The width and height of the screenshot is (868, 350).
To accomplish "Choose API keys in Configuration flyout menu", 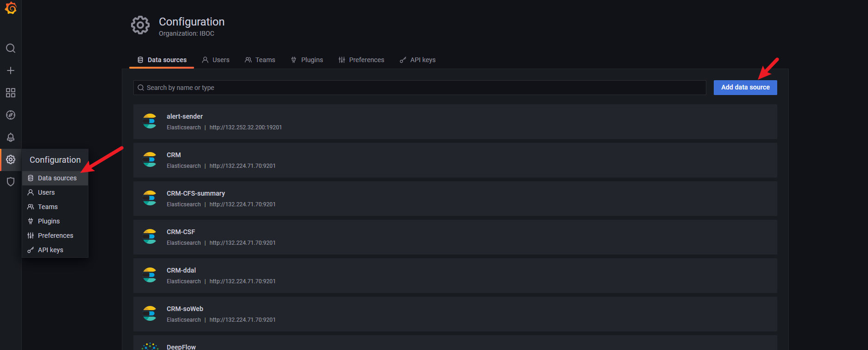I will point(50,250).
